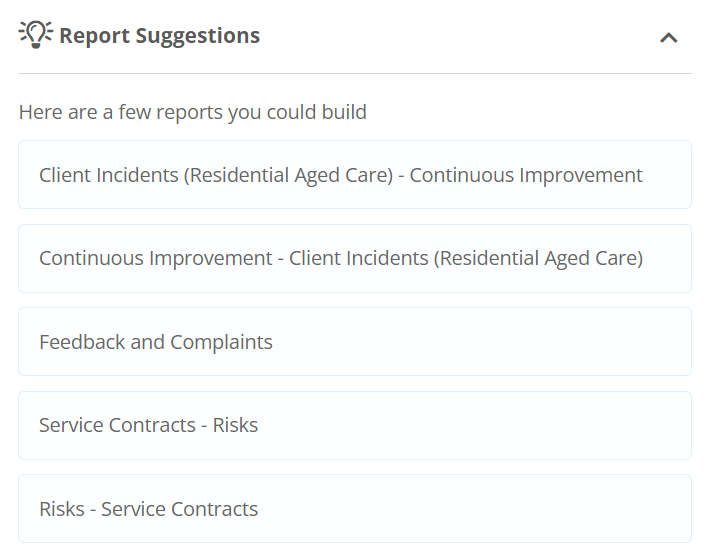The image size is (726, 555).
Task: Click the idea bulb glyph in header
Action: click(36, 34)
